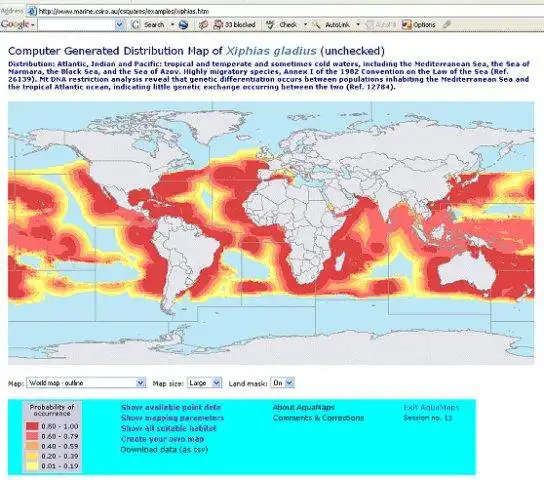544x480 pixels.
Task: Click the Download data (as csv) link
Action: 164,449
